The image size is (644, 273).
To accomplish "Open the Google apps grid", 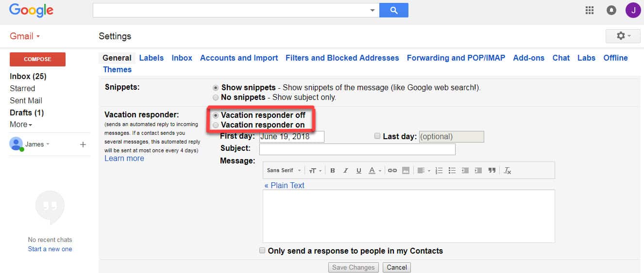I will tap(590, 10).
